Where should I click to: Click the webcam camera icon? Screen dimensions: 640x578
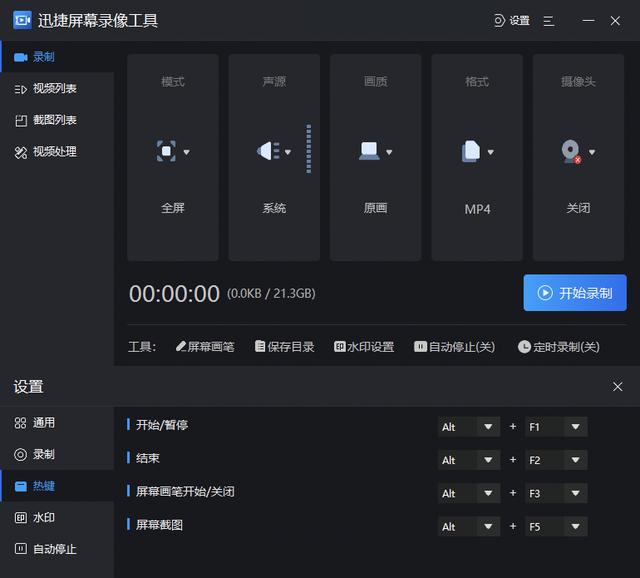(x=571, y=152)
